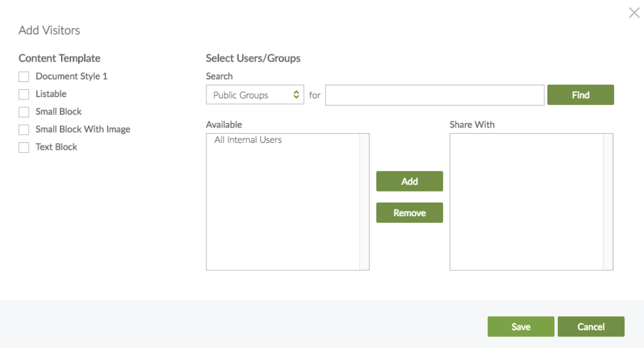The image size is (644, 348).
Task: Focus the search text field after 'for'
Action: pos(434,95)
